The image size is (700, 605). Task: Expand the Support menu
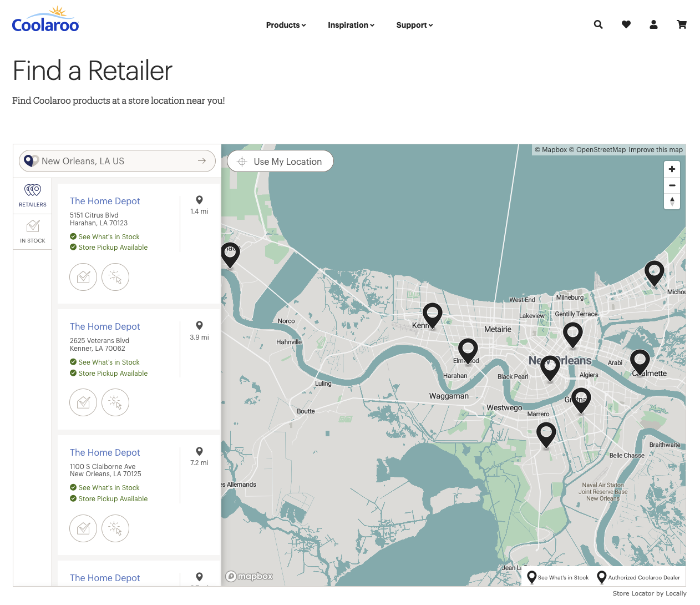click(414, 25)
